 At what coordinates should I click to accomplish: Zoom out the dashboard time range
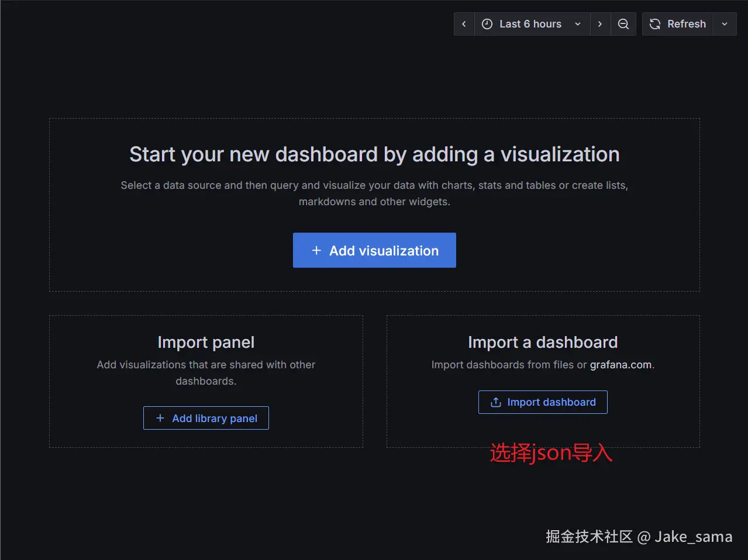coord(623,24)
